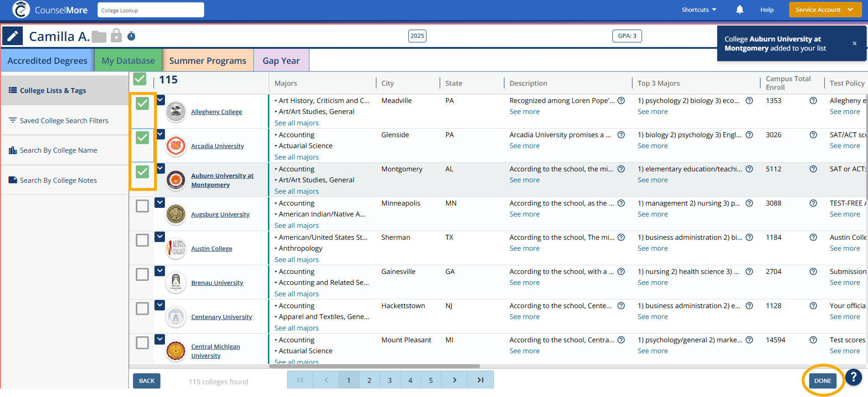Image resolution: width=868 pixels, height=397 pixels.
Task: Open the Shortcuts dropdown
Action: click(699, 10)
